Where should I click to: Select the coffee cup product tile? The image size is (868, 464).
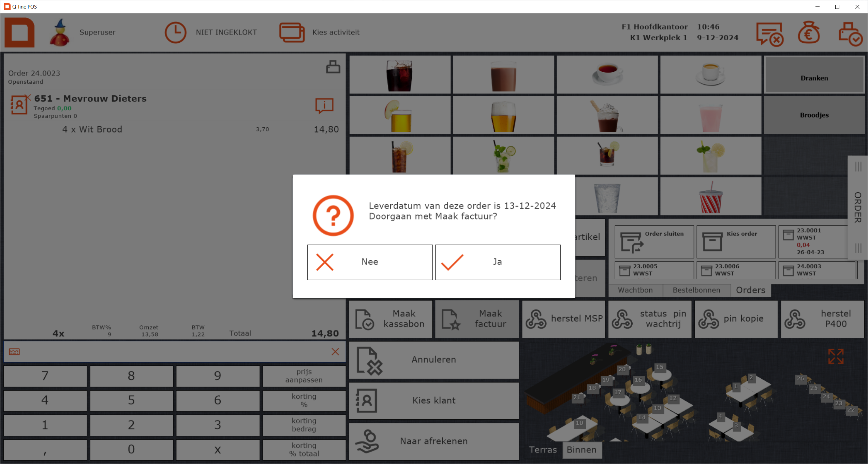(x=711, y=75)
